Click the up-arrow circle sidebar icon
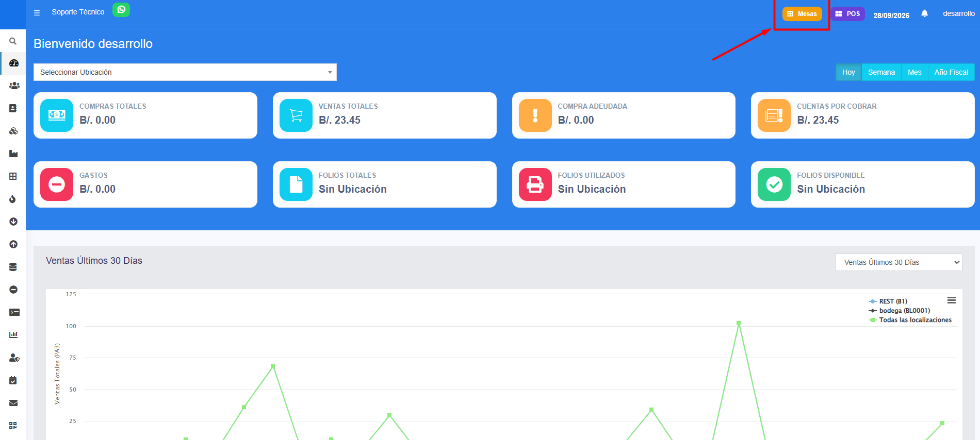980x440 pixels. tap(13, 244)
